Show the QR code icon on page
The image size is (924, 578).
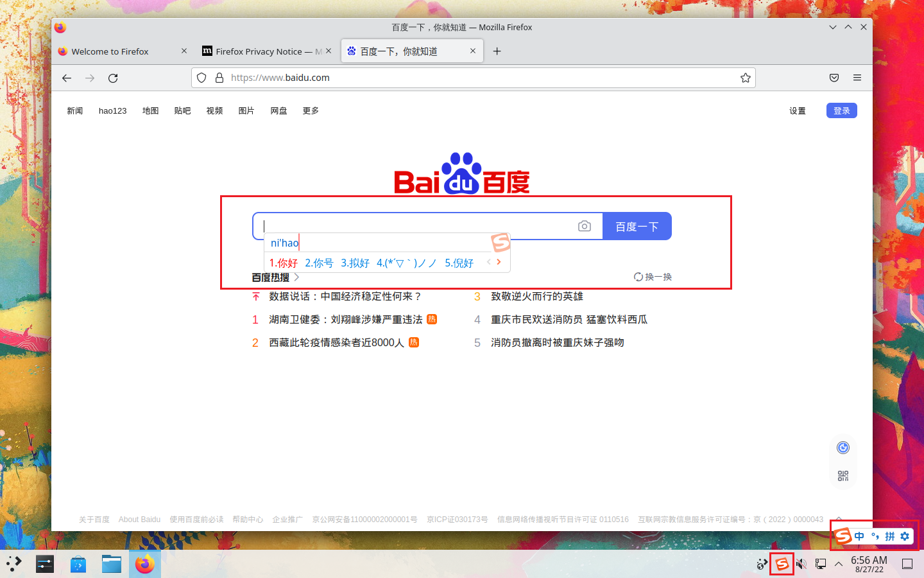(x=843, y=476)
